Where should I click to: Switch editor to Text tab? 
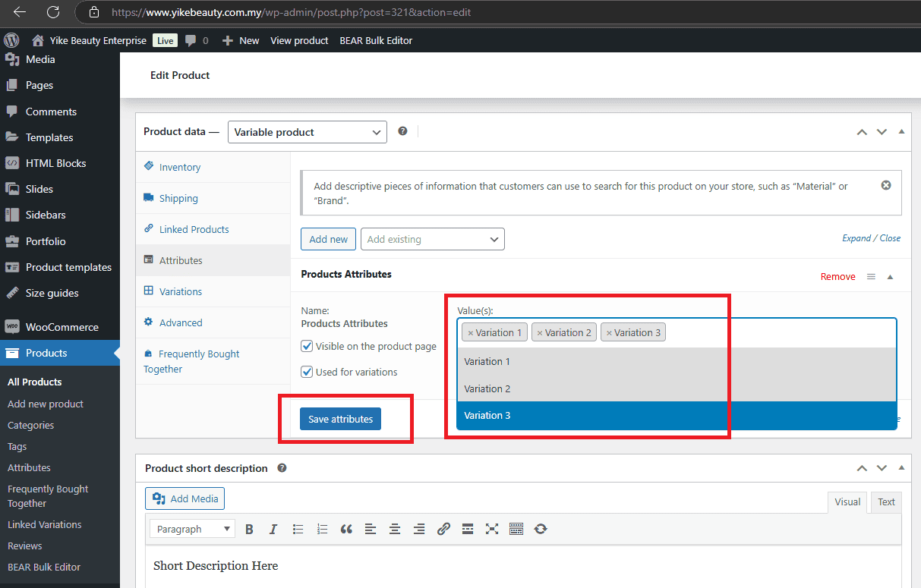(886, 502)
